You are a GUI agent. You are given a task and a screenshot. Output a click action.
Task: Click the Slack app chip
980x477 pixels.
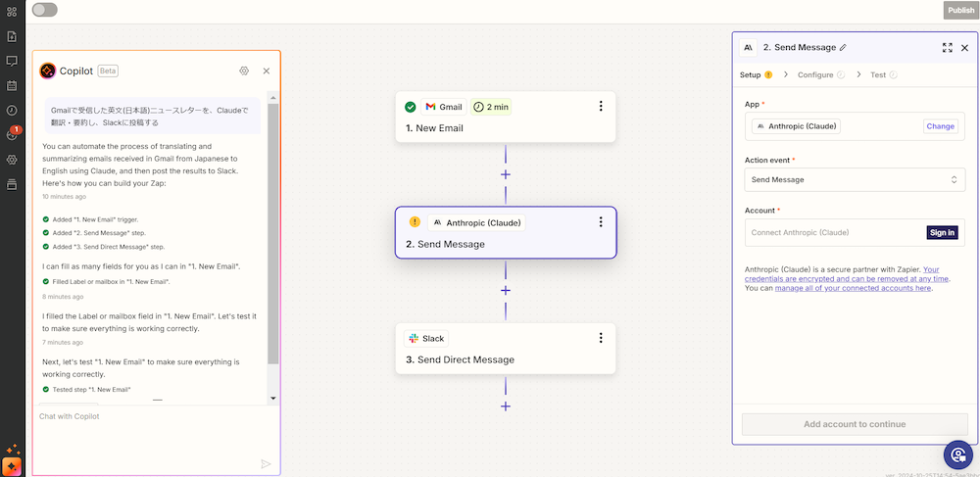(x=426, y=338)
